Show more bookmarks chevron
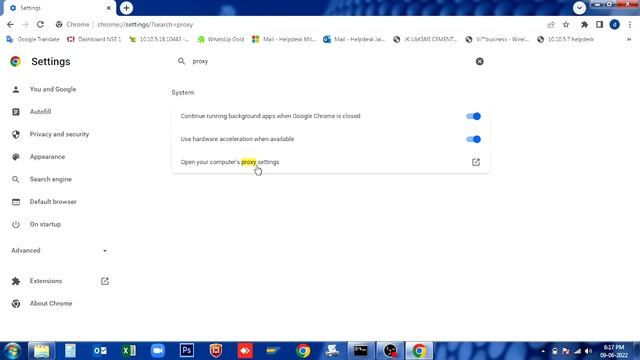This screenshot has height=360, width=640. pyautogui.click(x=629, y=40)
